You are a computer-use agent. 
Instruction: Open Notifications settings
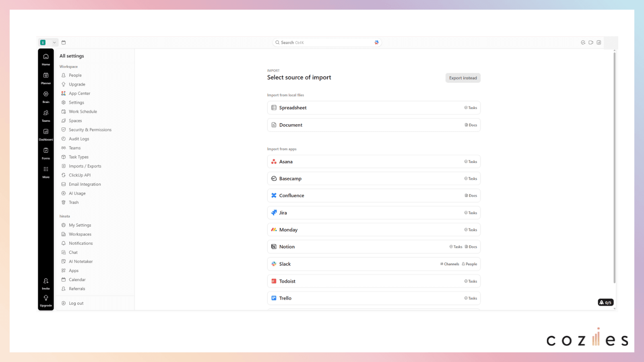click(81, 243)
